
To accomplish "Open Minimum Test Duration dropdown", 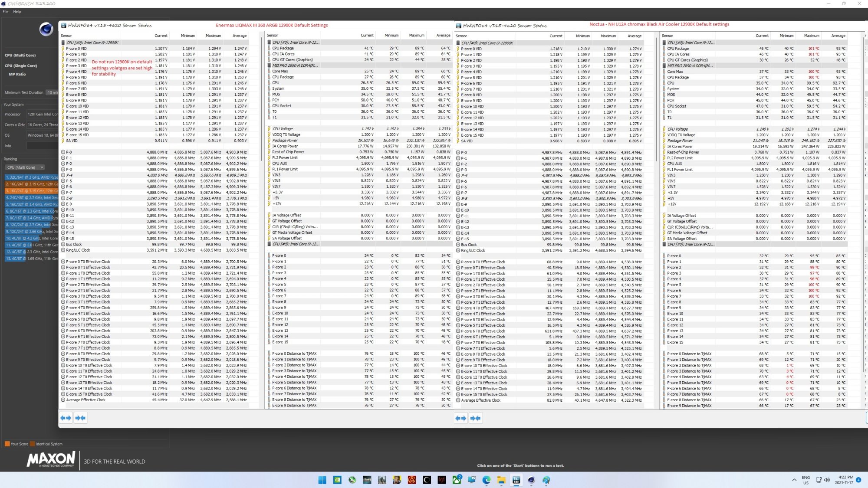I will [x=52, y=92].
